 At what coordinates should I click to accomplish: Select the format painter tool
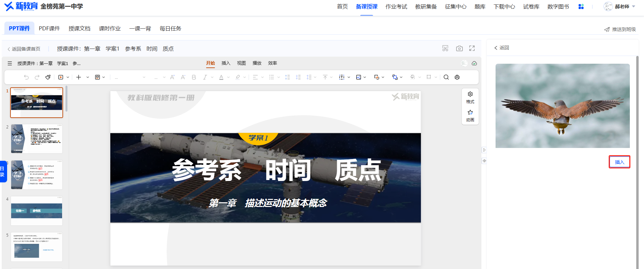(x=48, y=77)
